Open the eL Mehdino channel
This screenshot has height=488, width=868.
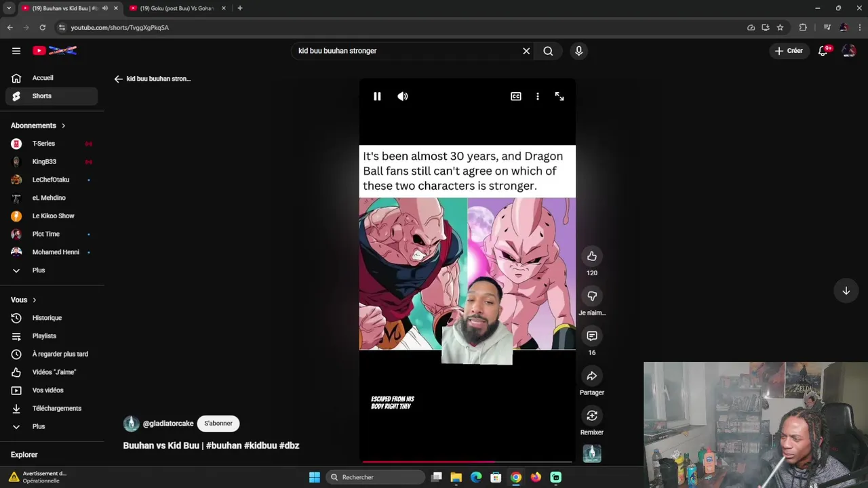[52, 198]
